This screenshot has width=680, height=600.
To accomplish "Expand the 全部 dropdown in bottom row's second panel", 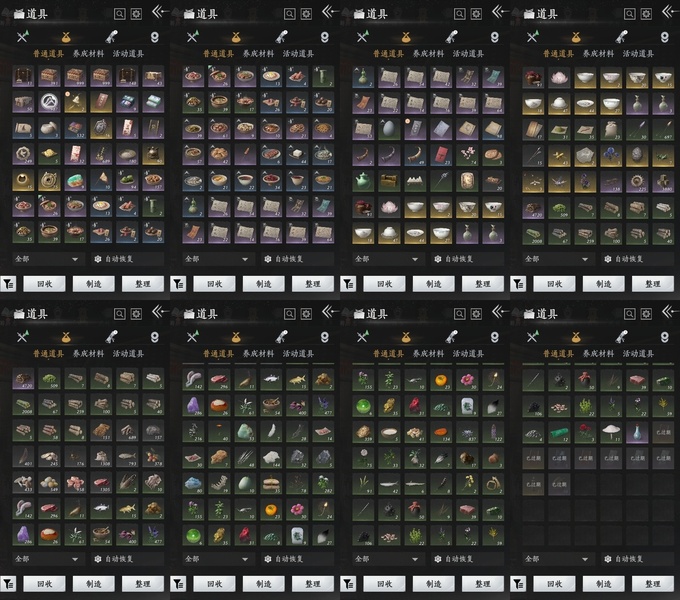I will click(217, 559).
